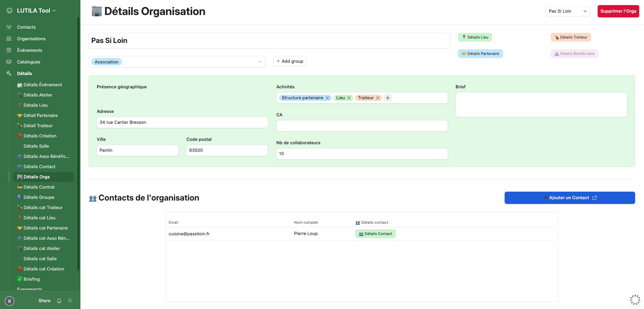644x309 pixels.
Task: Click the help spinner icon at bottom right
Action: click(635, 300)
